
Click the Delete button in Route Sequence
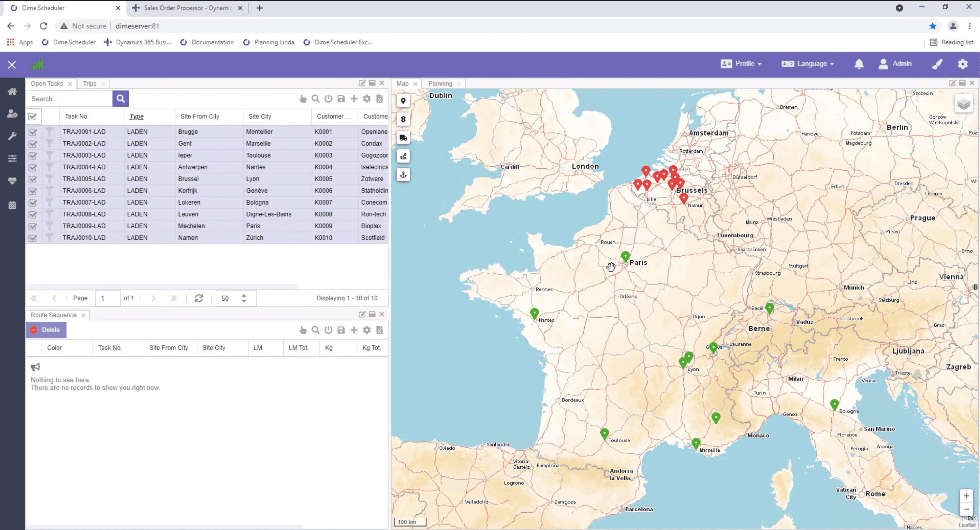pos(46,330)
